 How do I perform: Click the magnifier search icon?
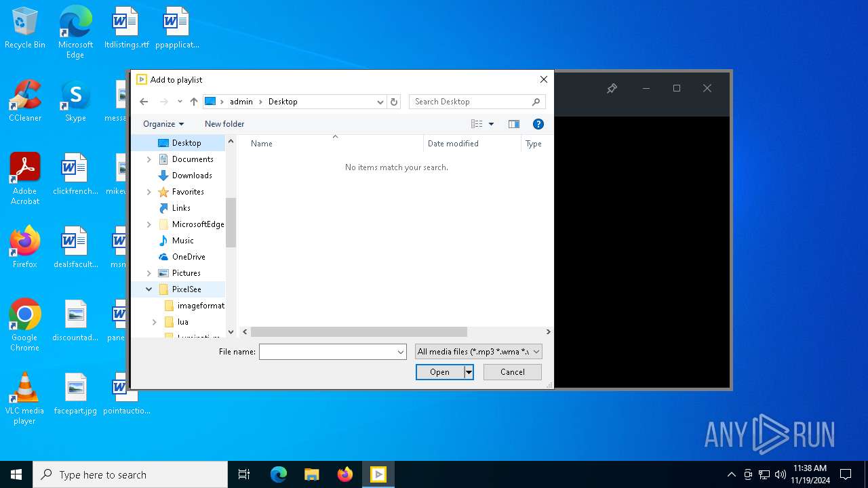(536, 102)
